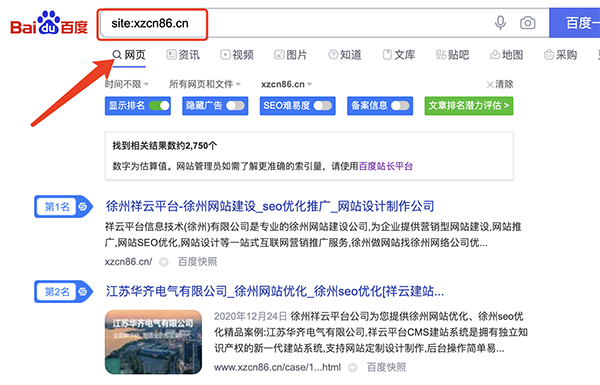Switch to the 资讯 tab
Viewport: 600px width, 385px height.
pyautogui.click(x=183, y=55)
